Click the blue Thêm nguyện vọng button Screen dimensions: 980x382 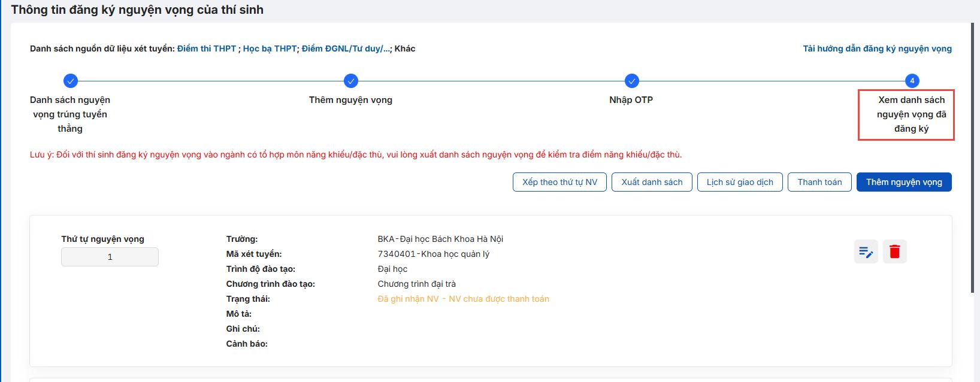(904, 182)
